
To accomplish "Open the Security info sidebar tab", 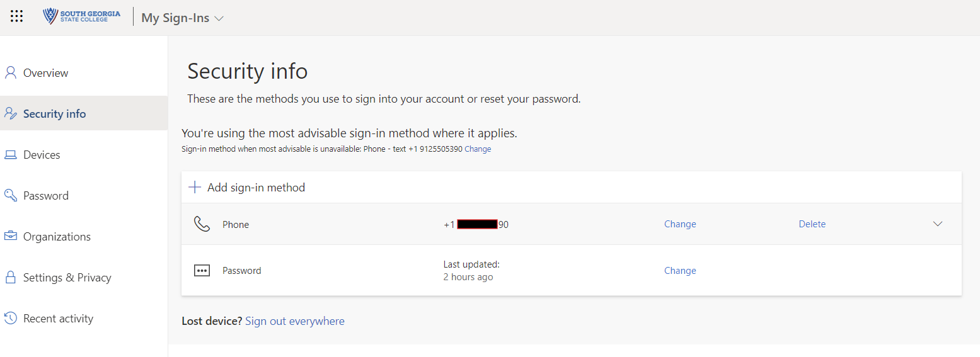I will click(54, 114).
